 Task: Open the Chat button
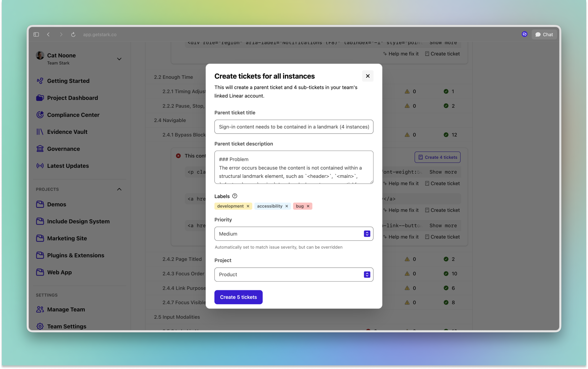pyautogui.click(x=544, y=34)
